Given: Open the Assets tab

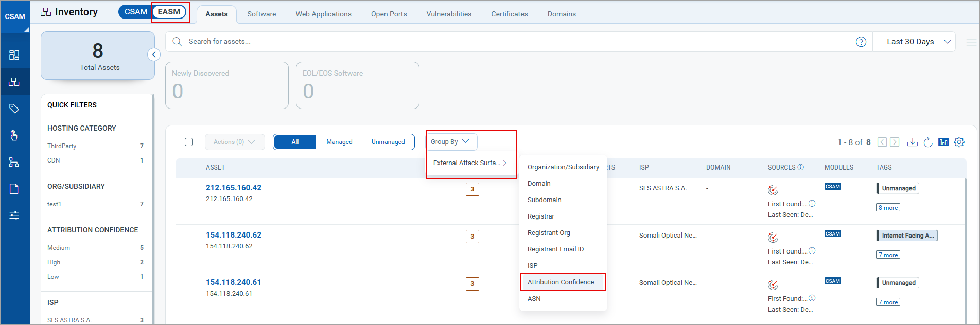Looking at the screenshot, I should 217,14.
